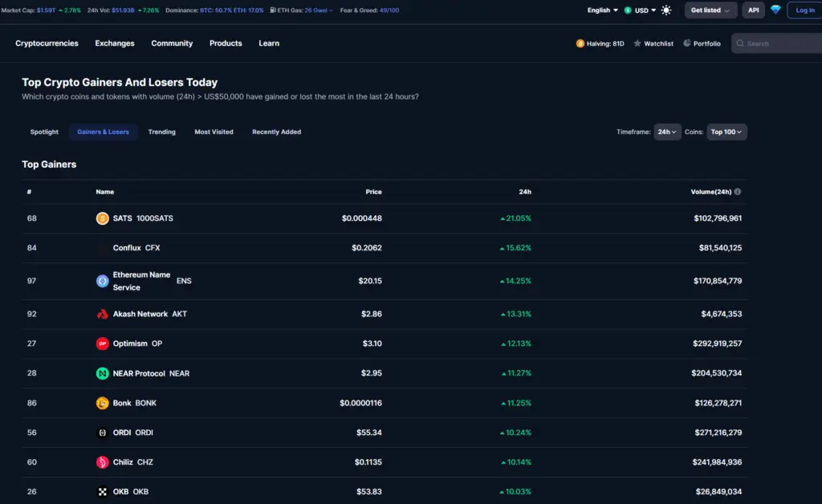Open the Timeframe 24h dropdown

click(x=667, y=132)
